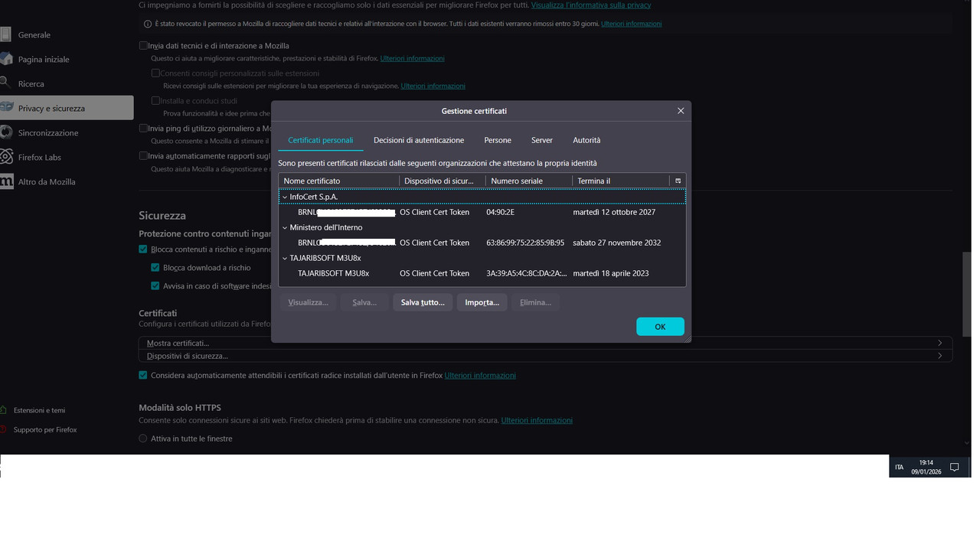Open Supporto per Firefox link

point(45,429)
